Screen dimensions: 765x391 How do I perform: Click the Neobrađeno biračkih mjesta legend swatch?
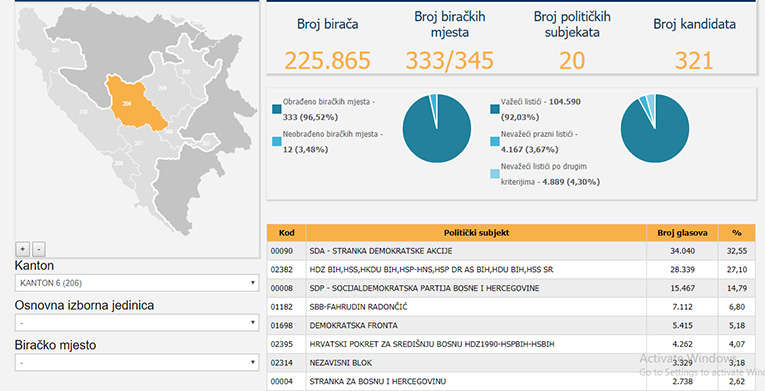point(277,142)
